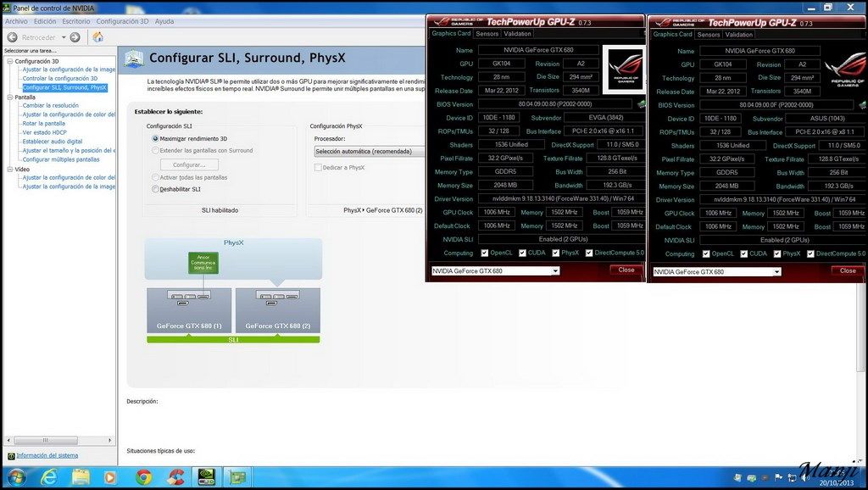Click the GeForce GTX 680 (1) card graphic
This screenshot has height=490, width=868.
coord(189,310)
